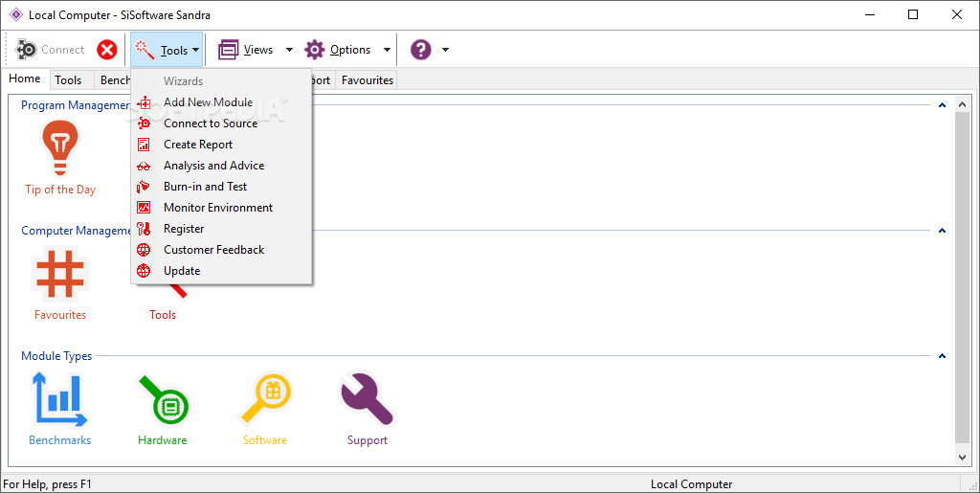This screenshot has height=493, width=980.
Task: Click the Views toolbar label
Action: (x=258, y=50)
